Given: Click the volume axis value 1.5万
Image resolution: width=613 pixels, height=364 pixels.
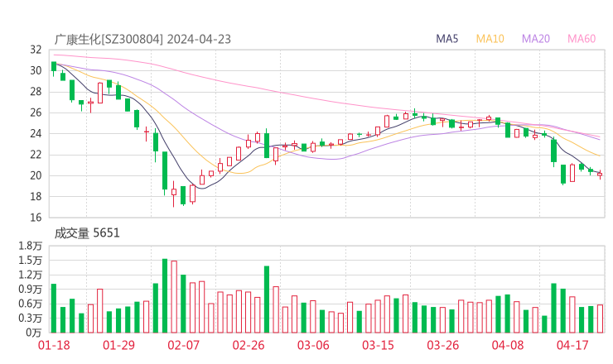Looking at the screenshot, I should point(30,260).
